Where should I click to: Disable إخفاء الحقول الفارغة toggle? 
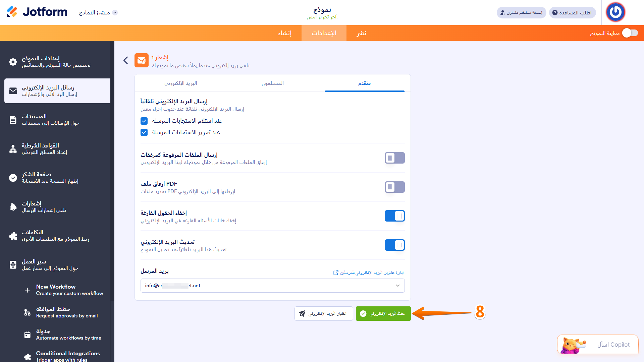coord(394,216)
